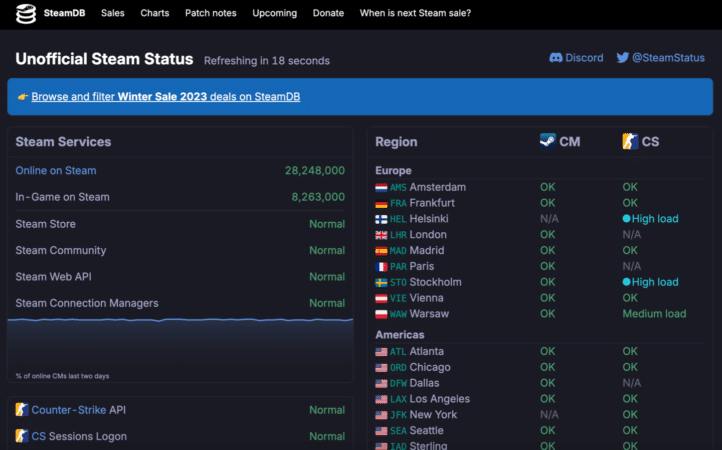Image resolution: width=722 pixels, height=450 pixels.
Task: Click the Netherlands flag beside Amsterdam
Action: click(x=381, y=187)
